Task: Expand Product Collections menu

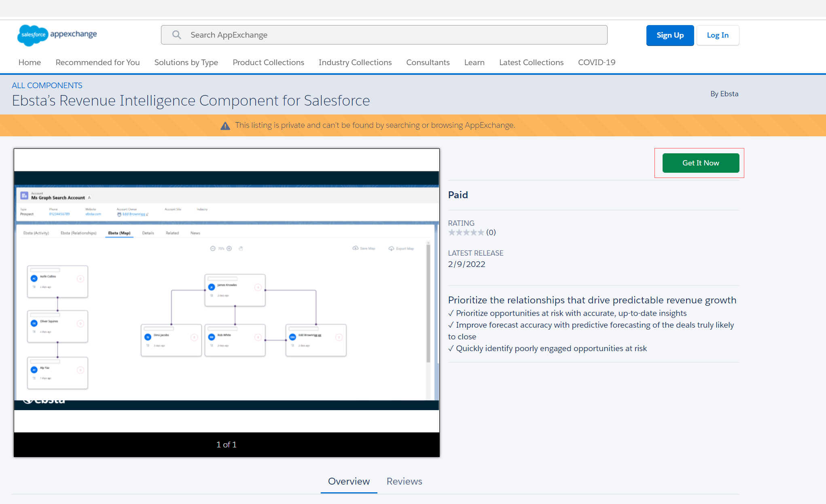Action: (268, 62)
